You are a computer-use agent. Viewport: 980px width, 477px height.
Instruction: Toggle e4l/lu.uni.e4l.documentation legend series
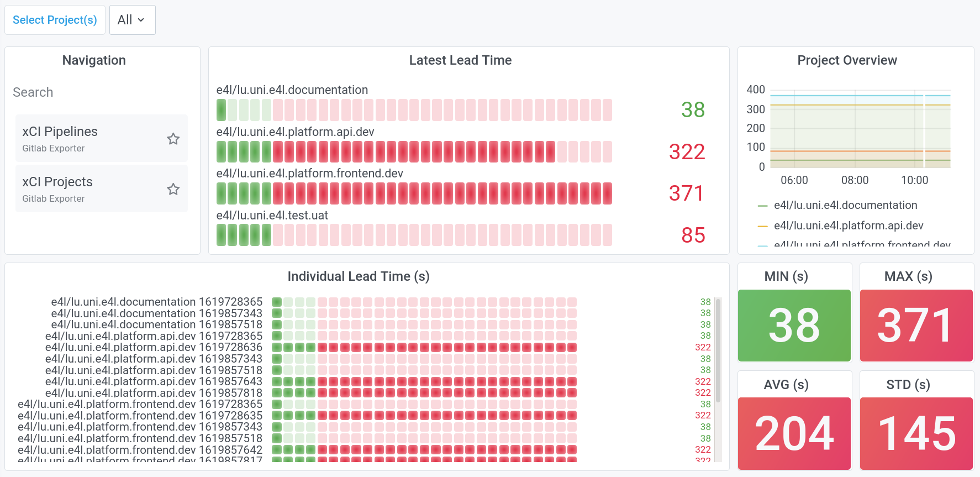pos(845,205)
